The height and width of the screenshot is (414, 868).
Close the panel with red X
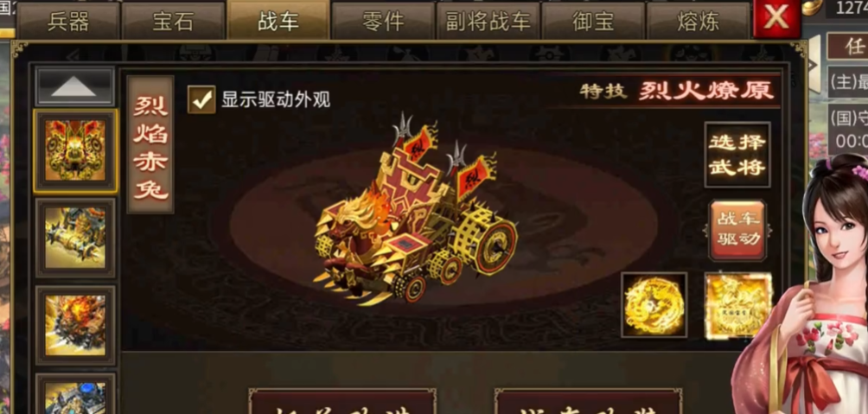776,17
